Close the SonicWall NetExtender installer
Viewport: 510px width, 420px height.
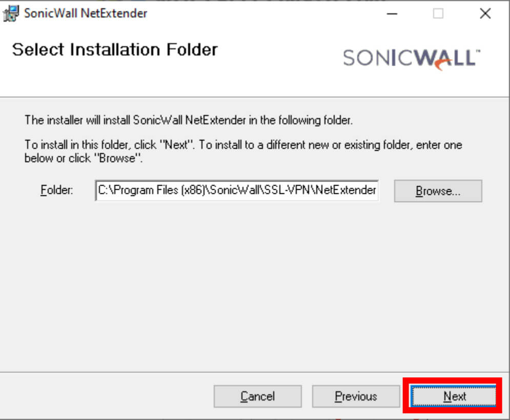coord(485,14)
